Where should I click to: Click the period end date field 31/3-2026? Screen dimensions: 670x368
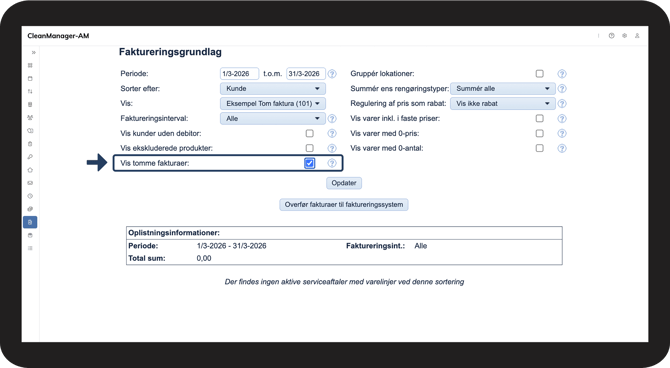click(x=306, y=74)
